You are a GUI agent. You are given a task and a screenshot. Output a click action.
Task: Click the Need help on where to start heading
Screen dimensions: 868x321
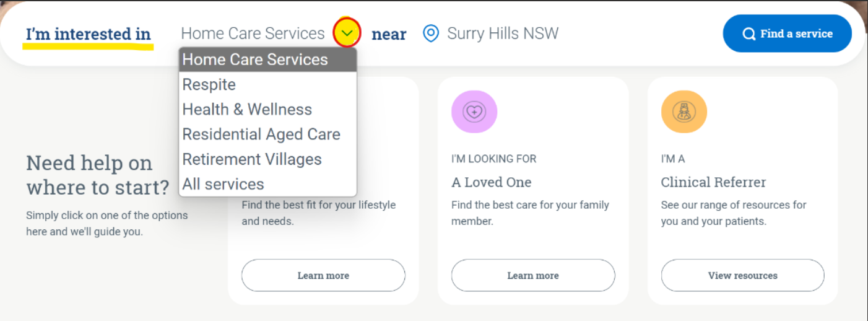click(x=97, y=174)
